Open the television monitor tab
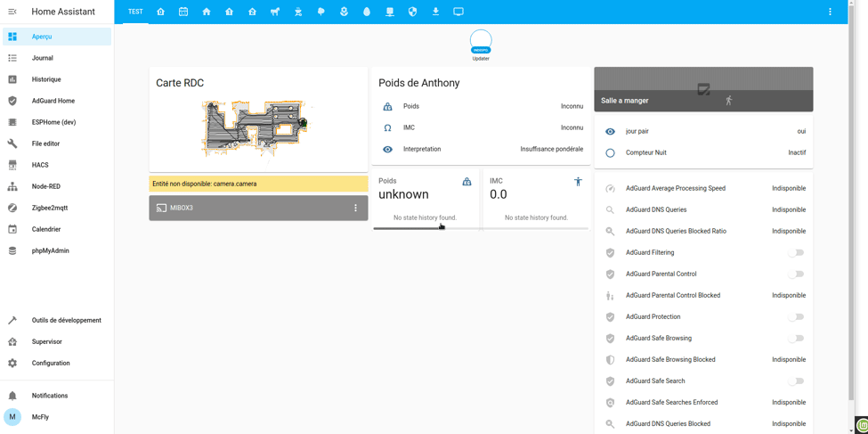This screenshot has width=868, height=434. point(458,12)
